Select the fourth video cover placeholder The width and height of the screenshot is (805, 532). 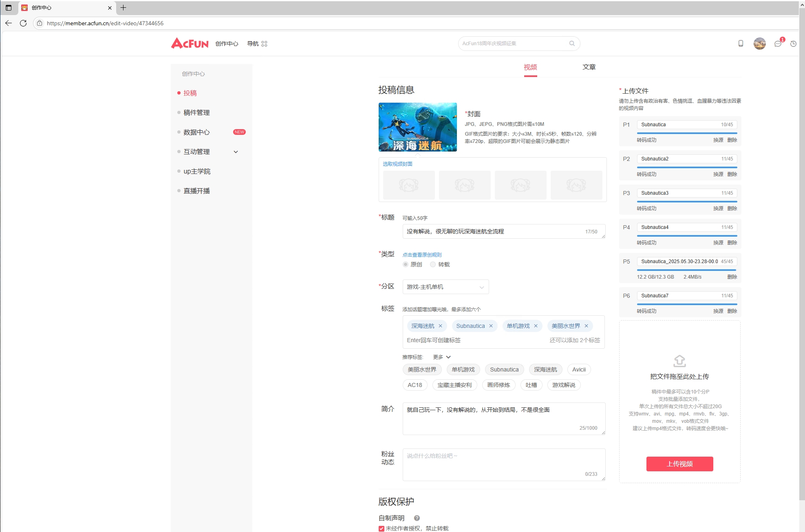click(576, 185)
